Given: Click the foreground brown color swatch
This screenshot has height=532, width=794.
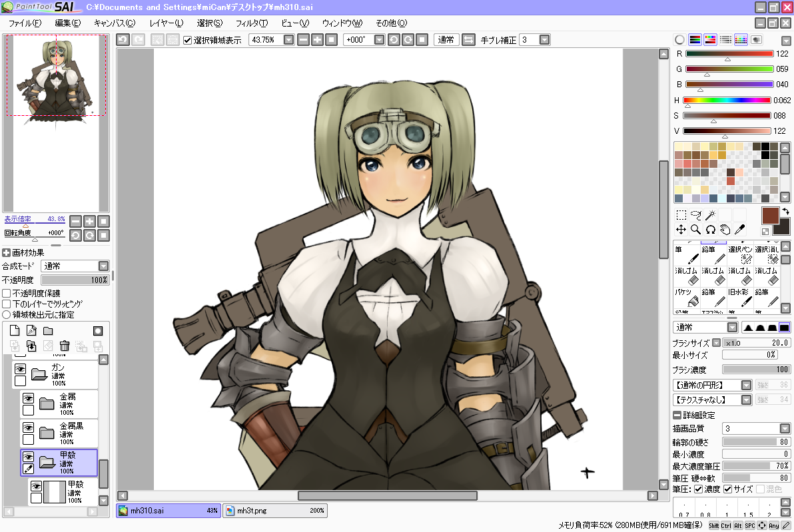Looking at the screenshot, I should (x=770, y=215).
